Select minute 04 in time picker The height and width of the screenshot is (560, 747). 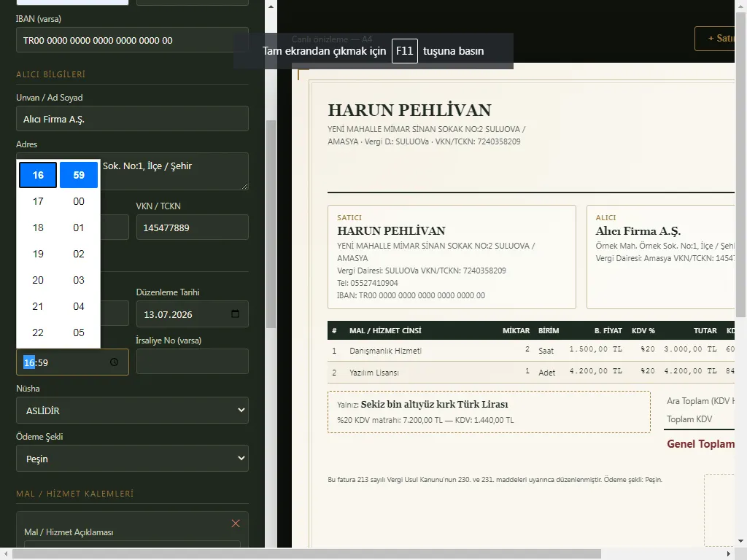click(x=79, y=306)
